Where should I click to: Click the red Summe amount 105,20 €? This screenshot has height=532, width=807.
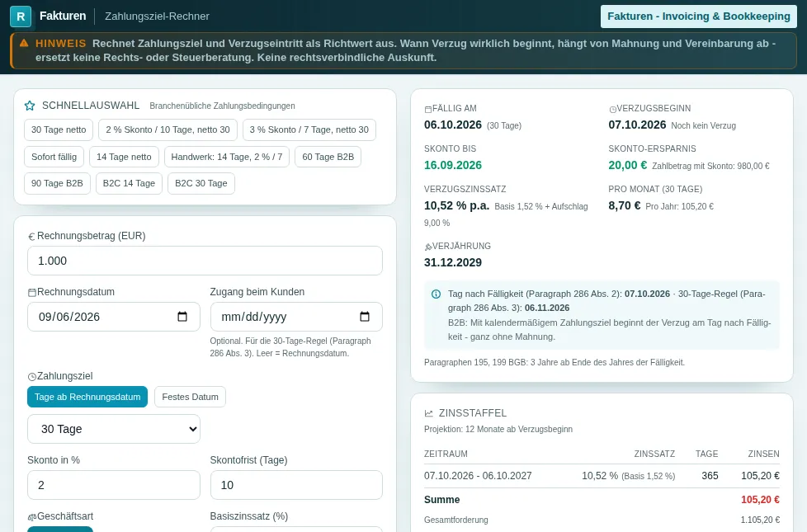point(760,500)
